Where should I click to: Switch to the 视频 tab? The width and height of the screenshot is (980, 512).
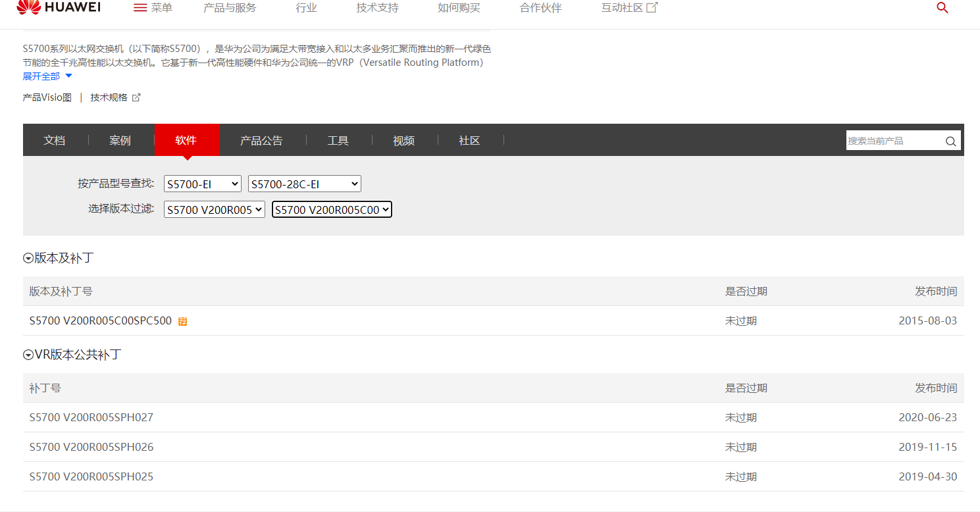[x=403, y=140]
